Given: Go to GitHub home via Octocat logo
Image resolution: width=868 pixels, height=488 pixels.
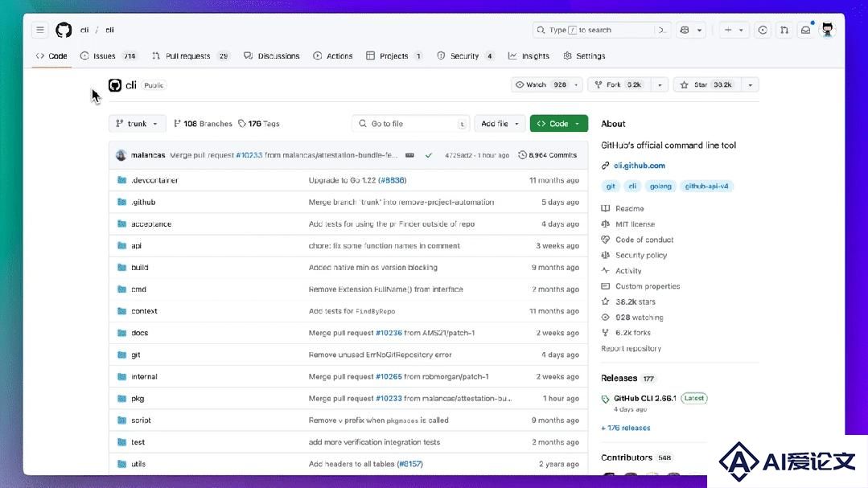Looking at the screenshot, I should coord(64,30).
